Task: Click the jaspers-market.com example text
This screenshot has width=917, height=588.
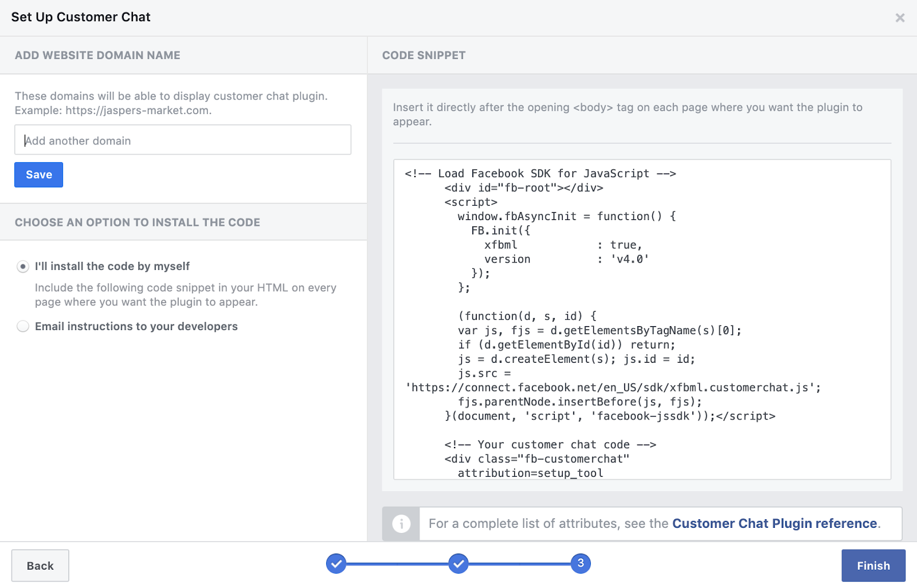Action: tap(113, 111)
